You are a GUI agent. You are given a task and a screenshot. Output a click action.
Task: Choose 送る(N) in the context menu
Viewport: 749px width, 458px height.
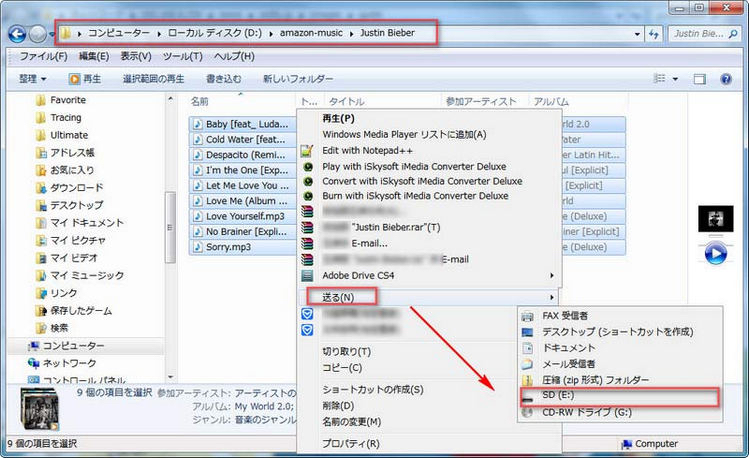428,298
